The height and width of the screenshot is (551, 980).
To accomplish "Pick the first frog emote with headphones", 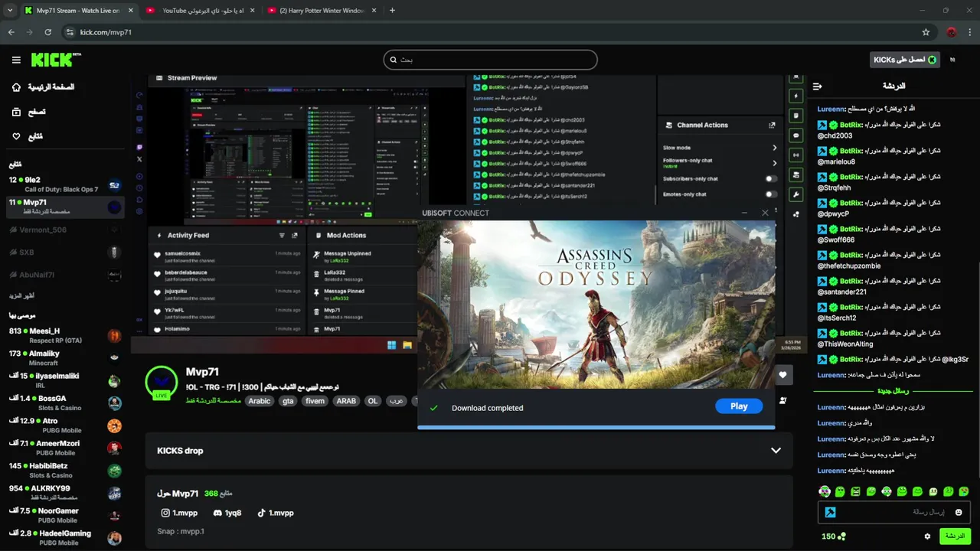I will pyautogui.click(x=825, y=491).
